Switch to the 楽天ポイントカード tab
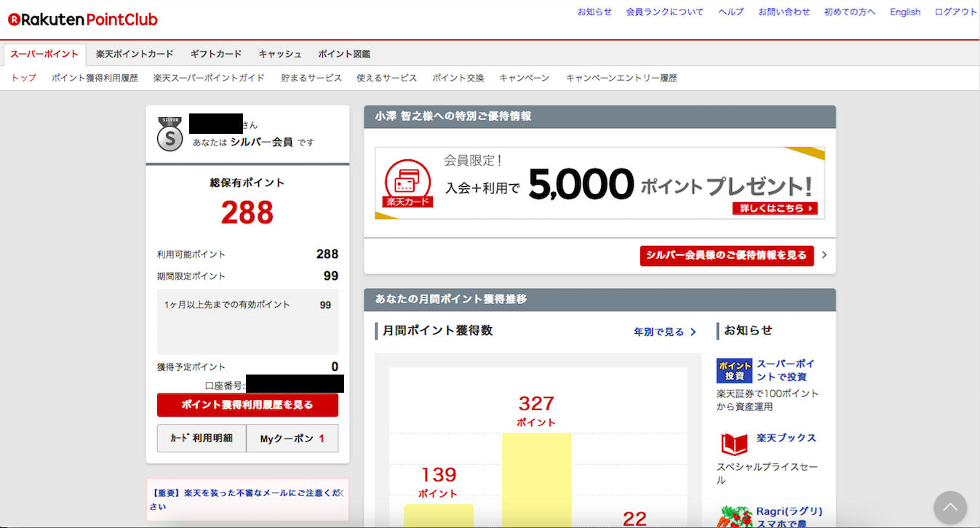This screenshot has width=980, height=528. (135, 55)
